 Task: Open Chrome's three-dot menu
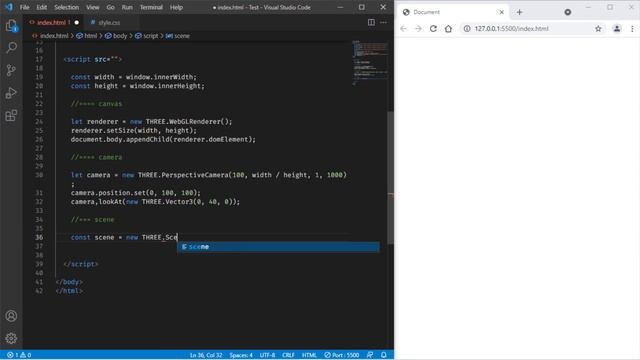[632, 29]
